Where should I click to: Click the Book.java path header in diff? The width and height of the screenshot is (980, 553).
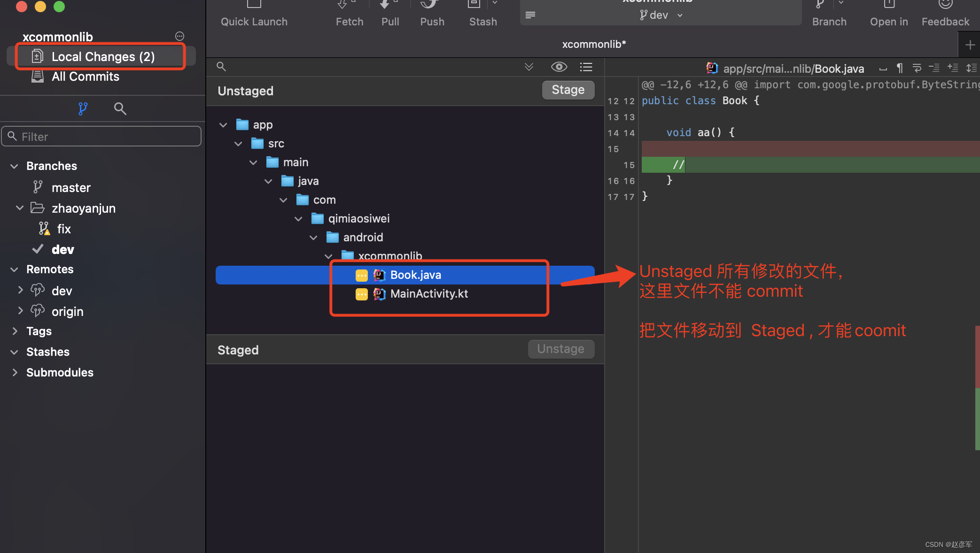click(x=785, y=69)
